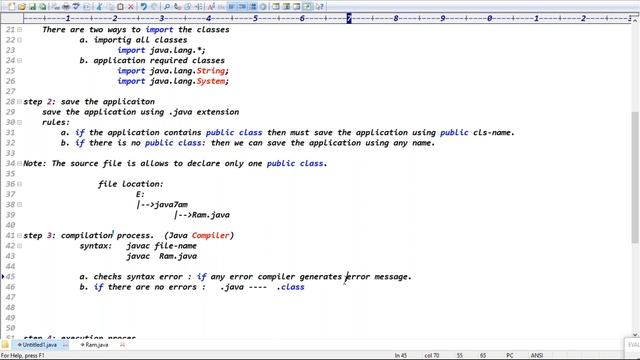The width and height of the screenshot is (640, 360).
Task: Redo last undone edit
Action: point(154,7)
